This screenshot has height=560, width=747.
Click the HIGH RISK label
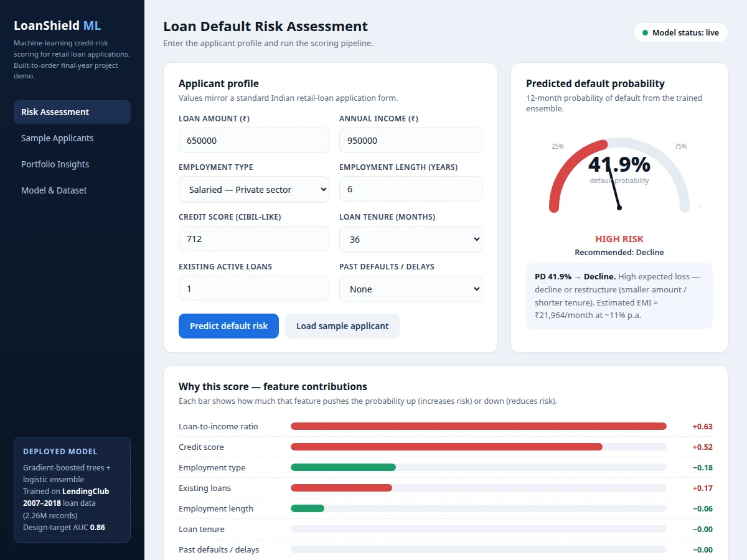tap(619, 239)
